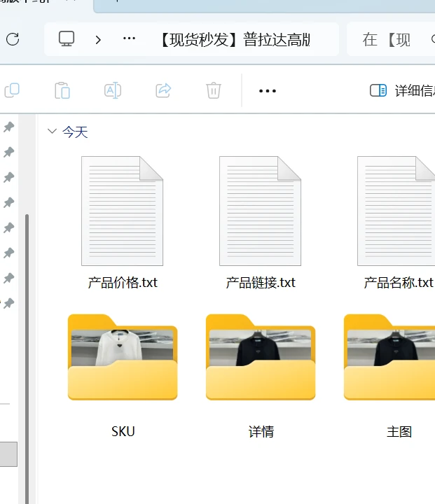The image size is (435, 504).
Task: Select the 主图 folder thumbnail
Action: 389,357
